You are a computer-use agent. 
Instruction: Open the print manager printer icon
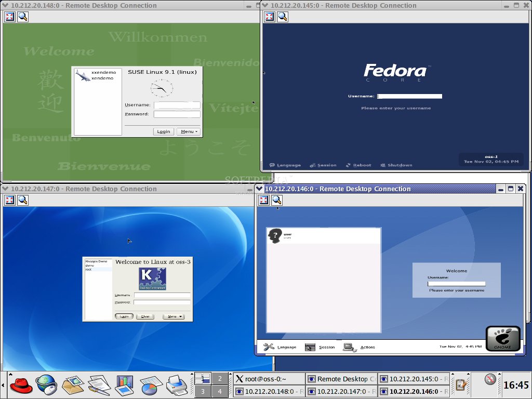tap(177, 385)
